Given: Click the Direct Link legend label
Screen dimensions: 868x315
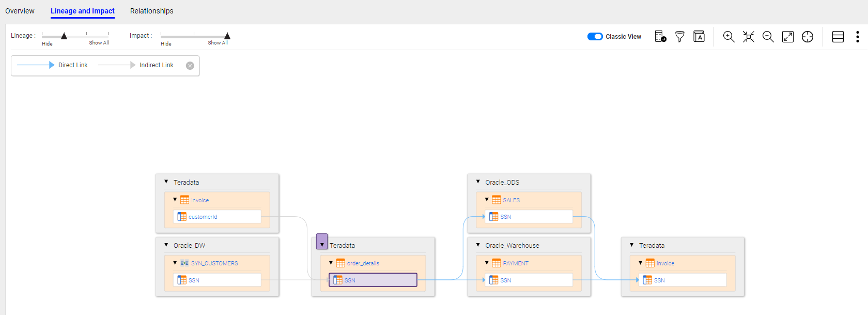Looking at the screenshot, I should [73, 65].
